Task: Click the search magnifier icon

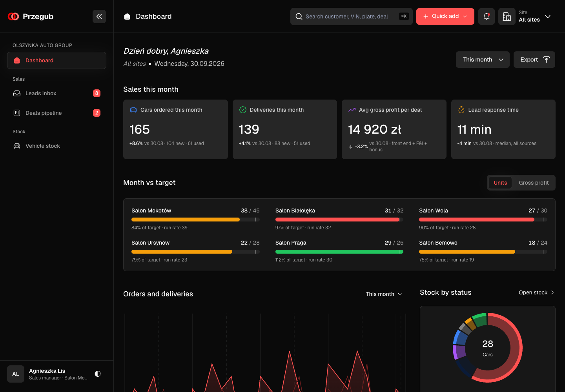Action: pos(299,16)
